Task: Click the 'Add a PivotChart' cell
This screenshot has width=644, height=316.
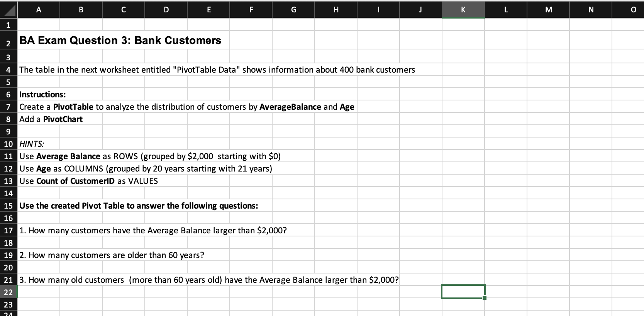Action: coord(51,119)
